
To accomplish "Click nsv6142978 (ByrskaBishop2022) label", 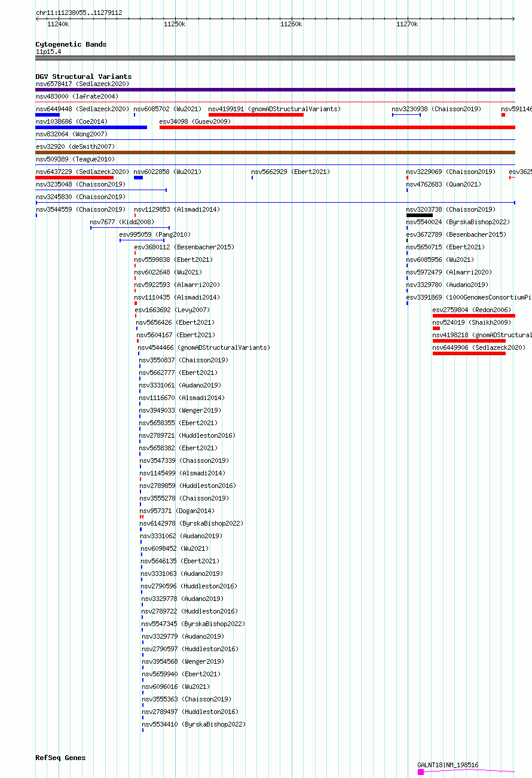I will 192,523.
